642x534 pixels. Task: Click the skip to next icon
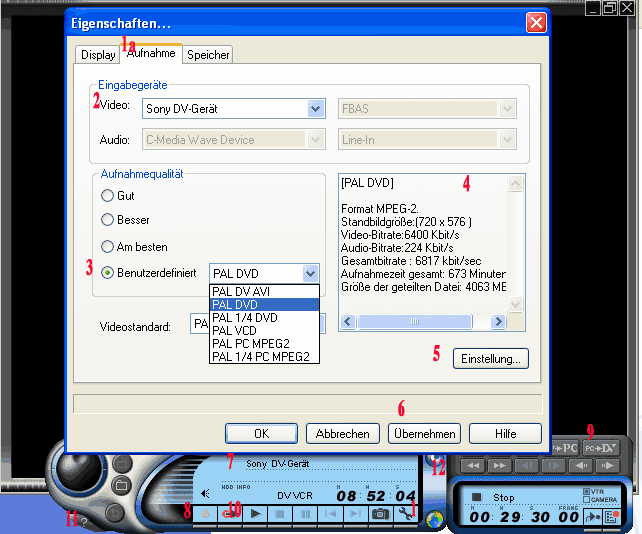354,513
